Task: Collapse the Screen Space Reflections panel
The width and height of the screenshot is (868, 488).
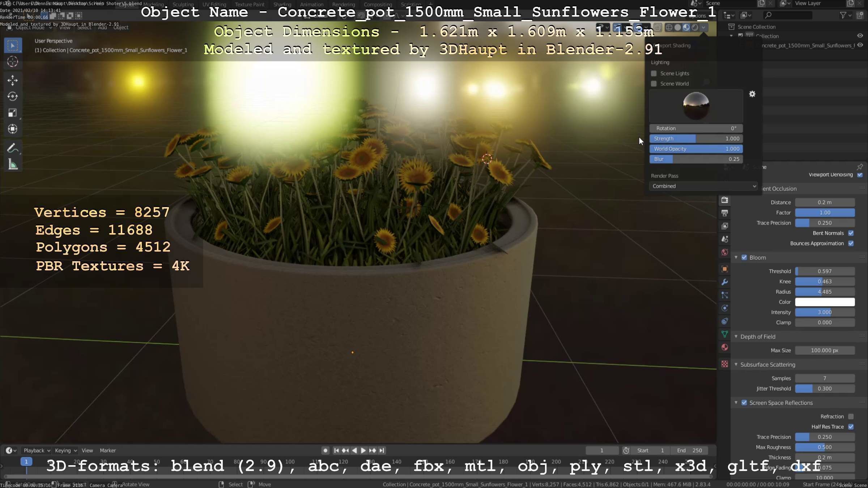Action: coord(736,403)
